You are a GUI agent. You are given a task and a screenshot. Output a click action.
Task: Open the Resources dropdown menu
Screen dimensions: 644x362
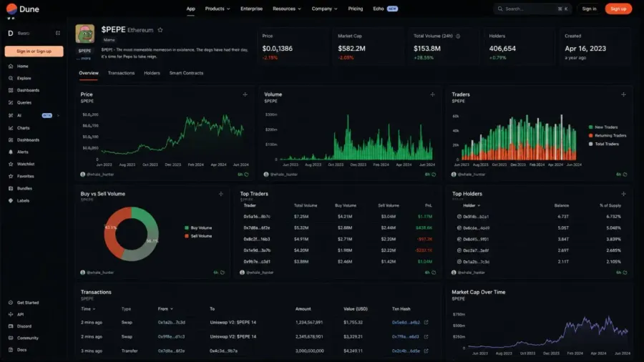click(287, 9)
